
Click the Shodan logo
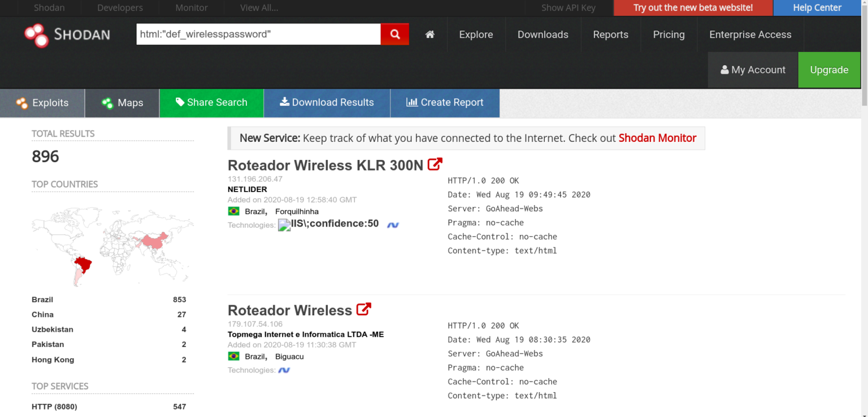[67, 34]
